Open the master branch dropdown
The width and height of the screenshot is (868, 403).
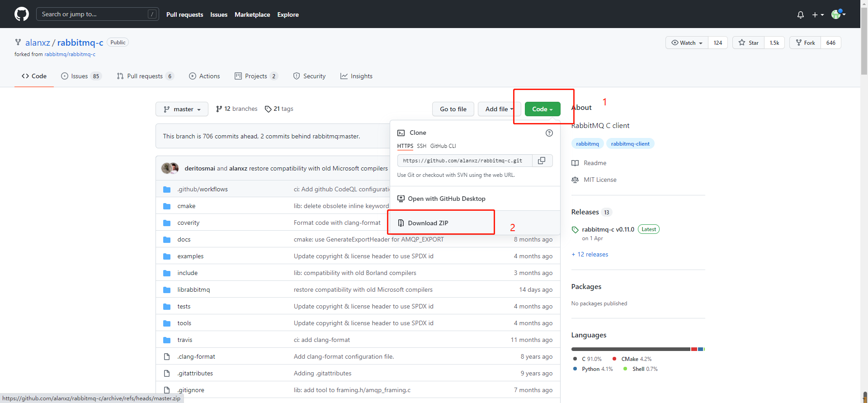click(x=182, y=109)
